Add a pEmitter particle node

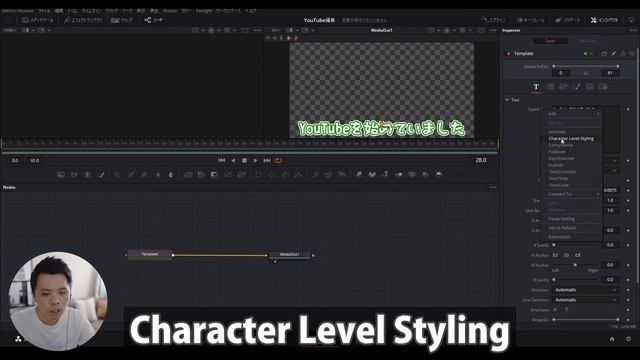(x=315, y=175)
